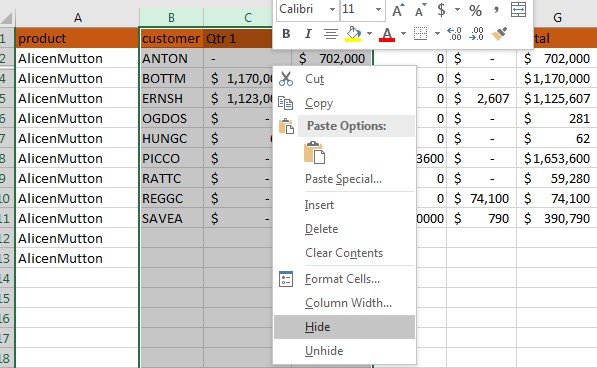Screen dimensions: 597x368
Task: Open accounting format dropdown arrow
Action: [457, 10]
